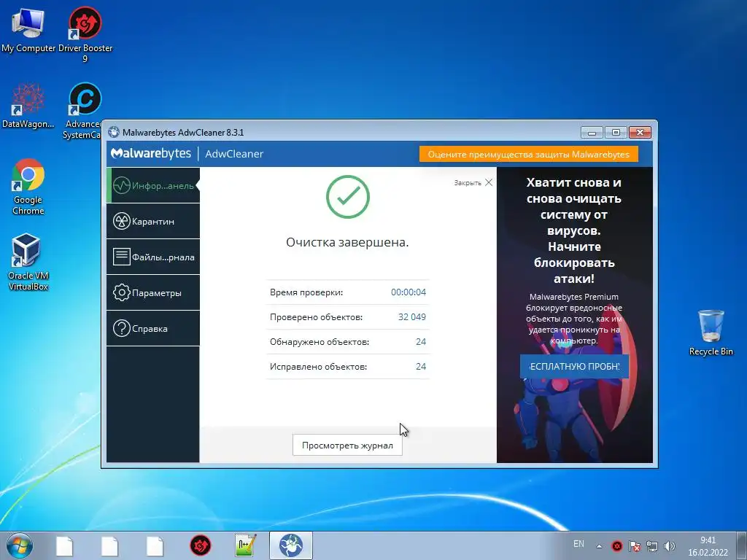
Task: Click the log files document icon
Action: point(122,257)
